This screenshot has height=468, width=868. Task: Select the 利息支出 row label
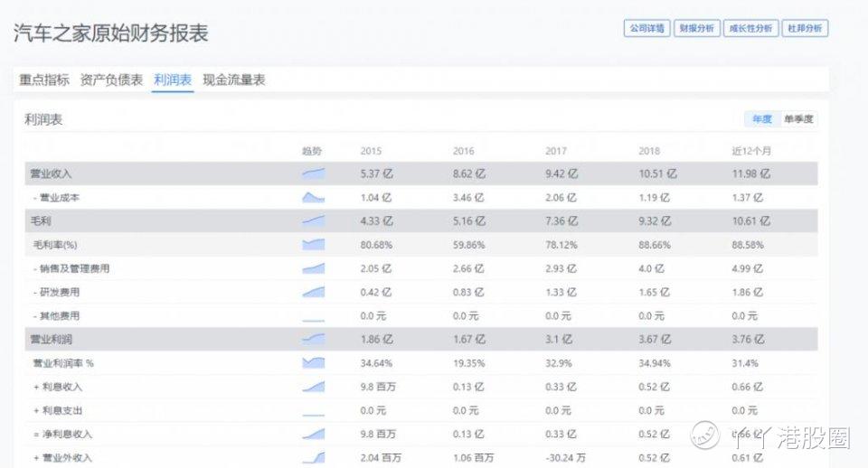pos(58,410)
